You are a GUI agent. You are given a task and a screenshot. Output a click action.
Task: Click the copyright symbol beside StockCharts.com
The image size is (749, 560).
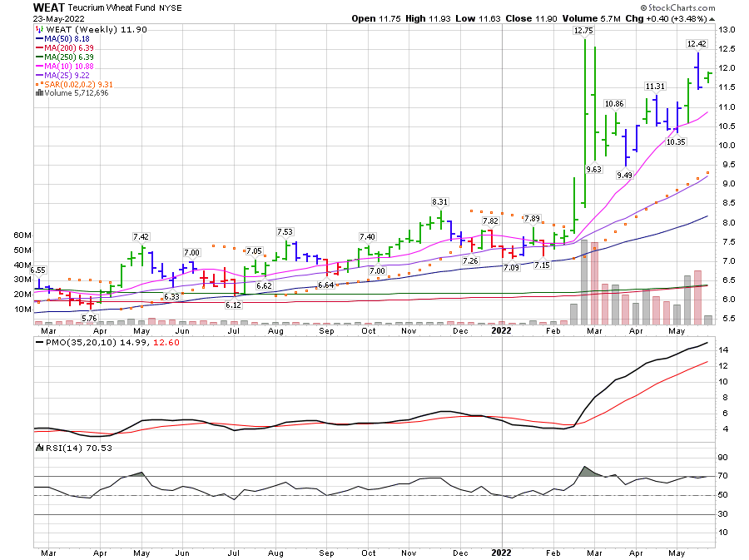pos(650,7)
